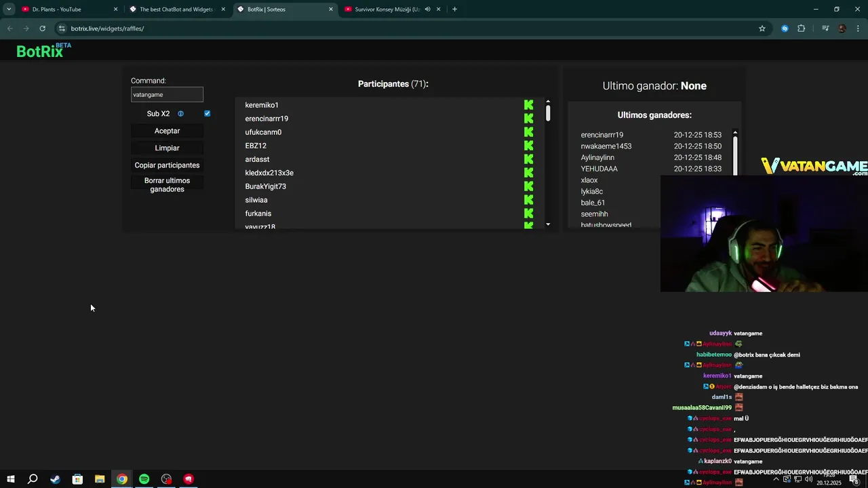The image size is (868, 488).
Task: Click the Kick icon next to keremiko1
Action: pos(528,105)
